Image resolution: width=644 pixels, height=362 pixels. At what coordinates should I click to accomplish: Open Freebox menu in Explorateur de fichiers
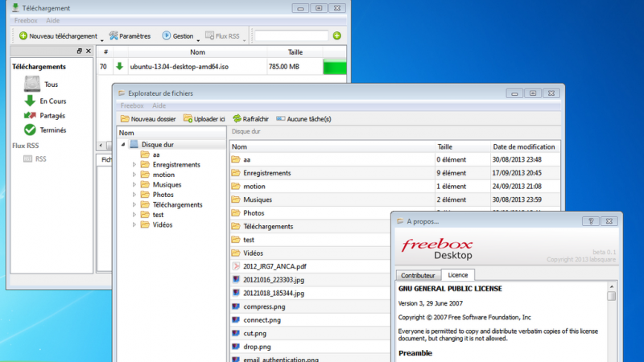tap(132, 105)
